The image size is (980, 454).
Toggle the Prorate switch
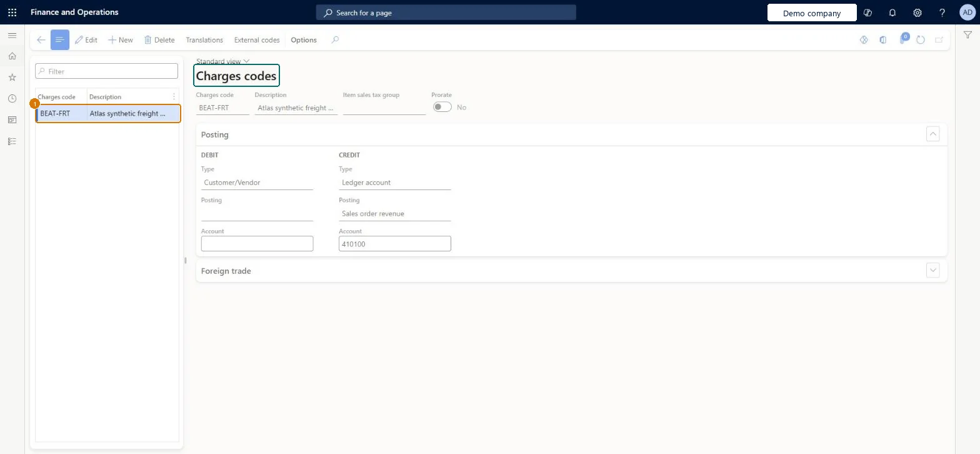442,107
